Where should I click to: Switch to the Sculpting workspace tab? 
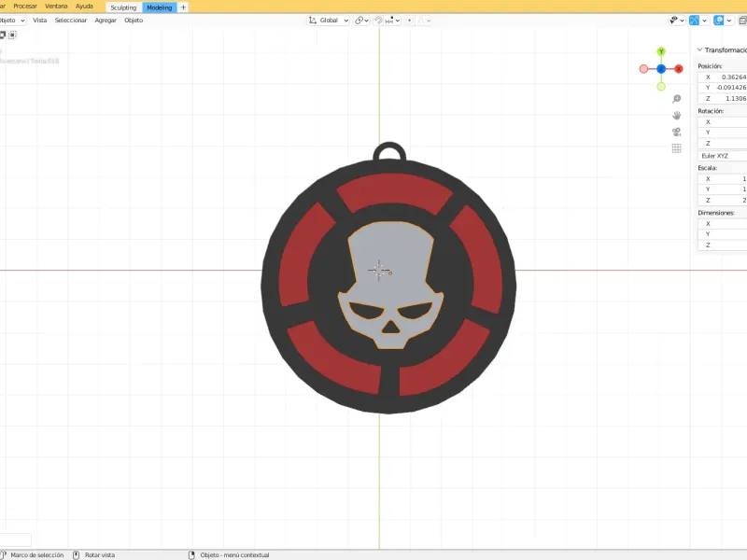[x=123, y=7]
